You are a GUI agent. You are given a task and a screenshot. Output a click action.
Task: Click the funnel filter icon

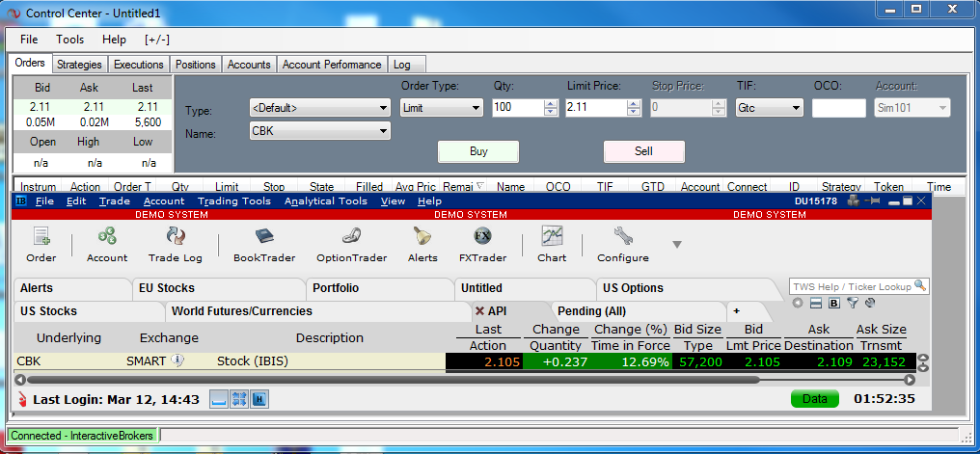point(852,303)
